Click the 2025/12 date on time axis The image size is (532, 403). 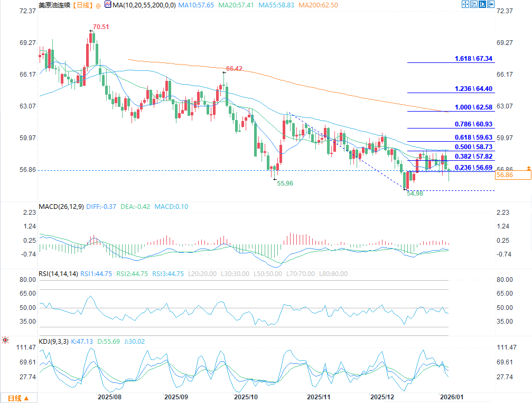pyautogui.click(x=382, y=397)
